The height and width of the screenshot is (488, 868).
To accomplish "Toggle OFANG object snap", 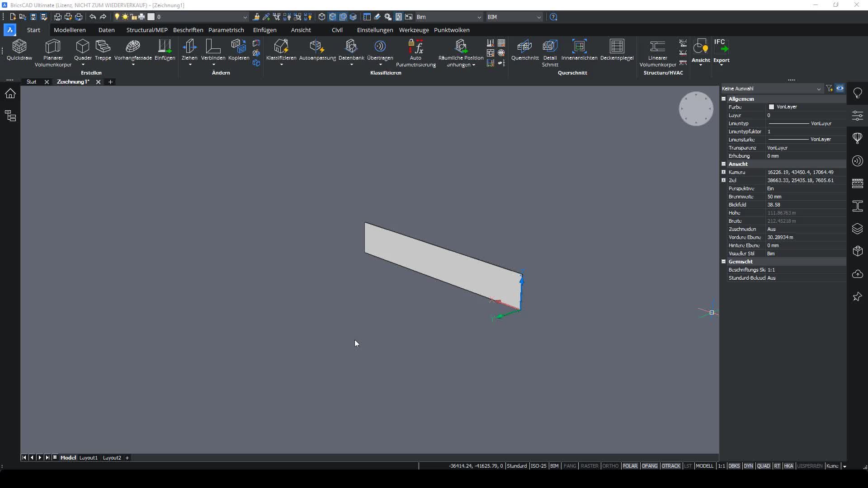I will point(650,466).
